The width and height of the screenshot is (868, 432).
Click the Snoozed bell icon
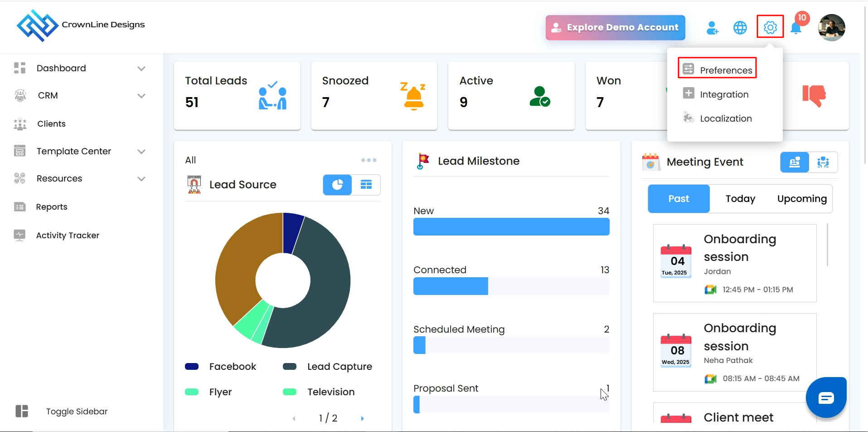point(413,96)
